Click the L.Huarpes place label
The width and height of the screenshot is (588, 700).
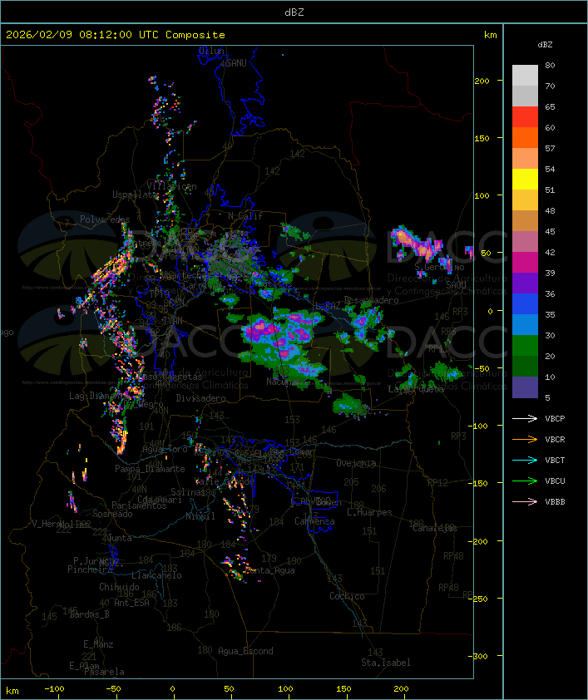369,512
